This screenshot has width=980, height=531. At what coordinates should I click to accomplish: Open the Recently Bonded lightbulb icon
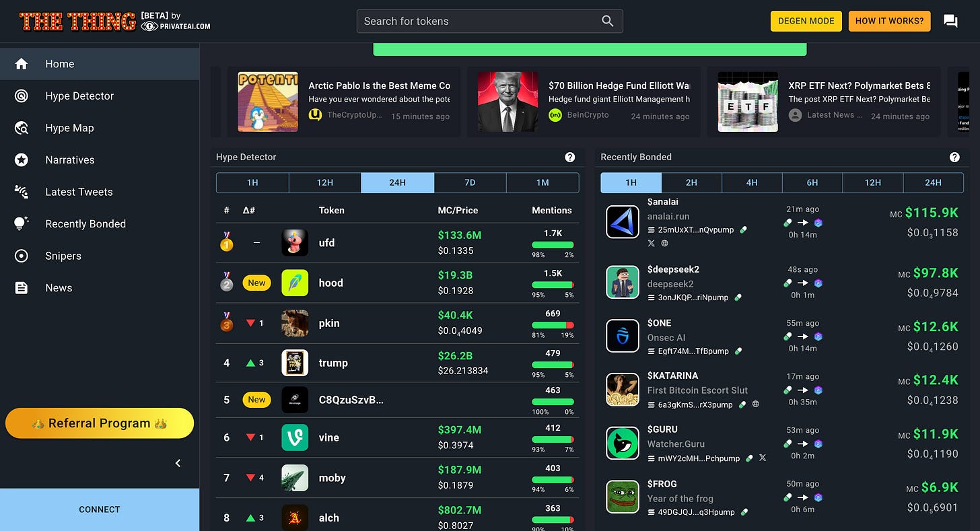(x=22, y=224)
